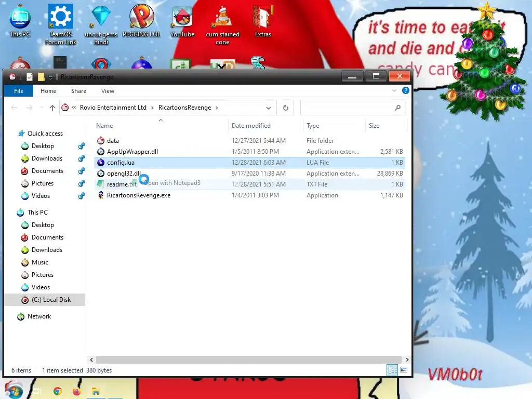
Task: Sort by Date modified column header
Action: [x=251, y=126]
